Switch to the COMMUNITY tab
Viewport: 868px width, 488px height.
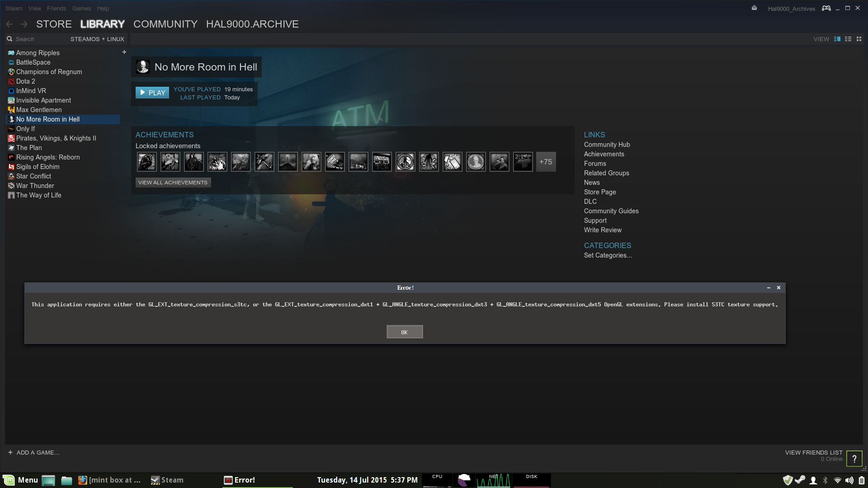pos(165,24)
